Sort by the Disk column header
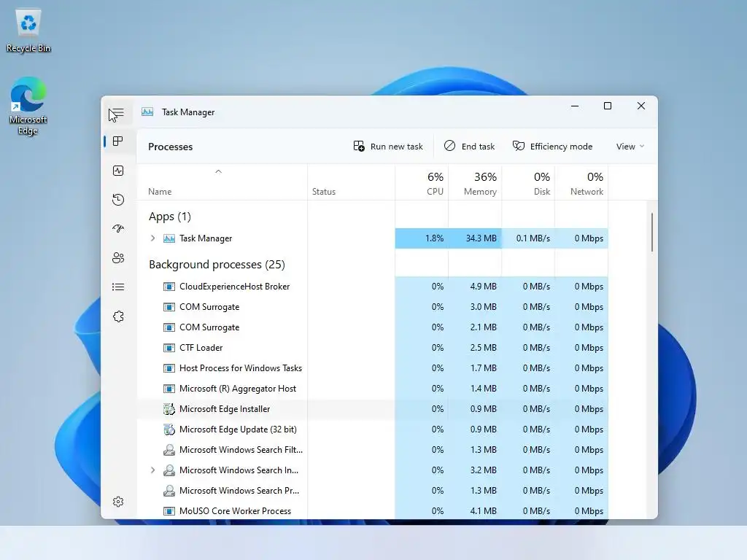Viewport: 747px width, 560px height. click(x=529, y=183)
